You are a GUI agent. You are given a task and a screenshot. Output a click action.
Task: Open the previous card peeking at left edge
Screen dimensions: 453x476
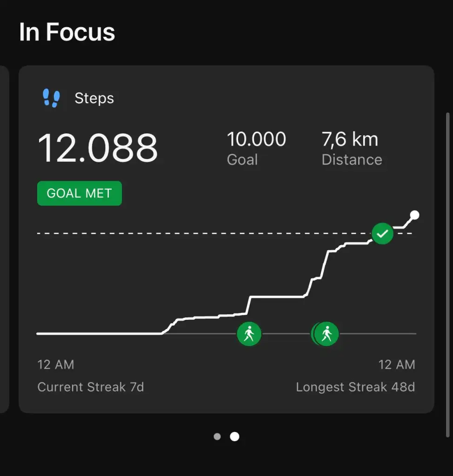pyautogui.click(x=4, y=239)
